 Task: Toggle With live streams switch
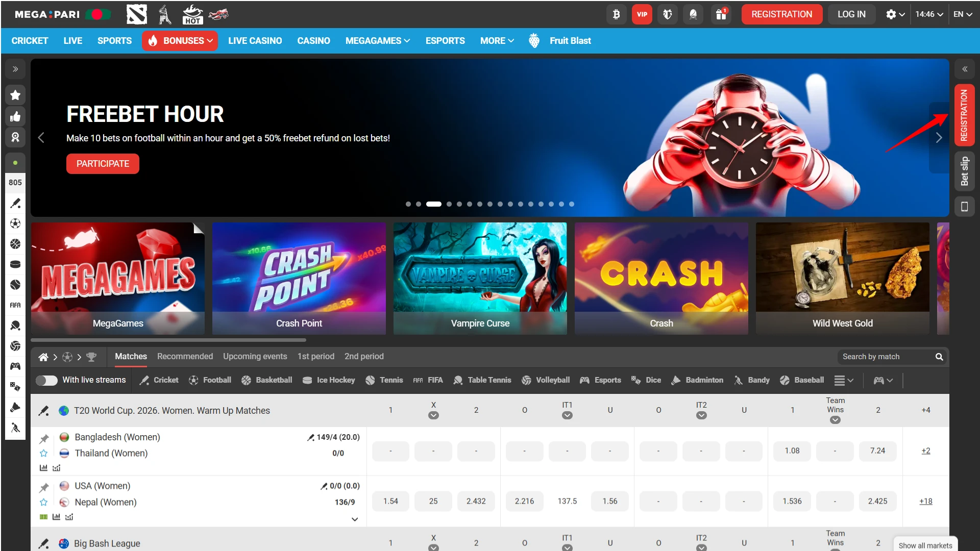tap(46, 380)
